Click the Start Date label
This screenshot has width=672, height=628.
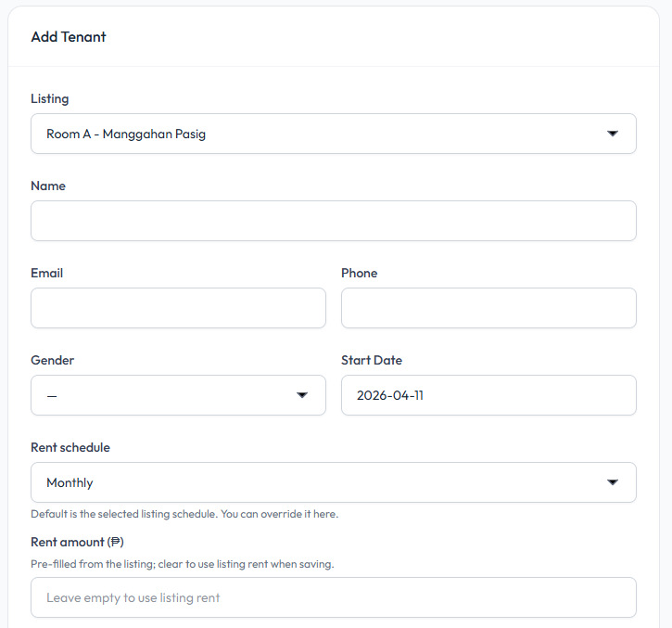point(372,360)
